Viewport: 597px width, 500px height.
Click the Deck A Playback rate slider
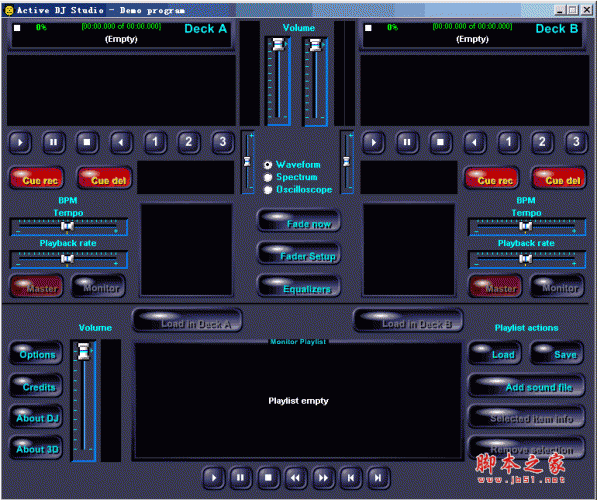click(69, 260)
